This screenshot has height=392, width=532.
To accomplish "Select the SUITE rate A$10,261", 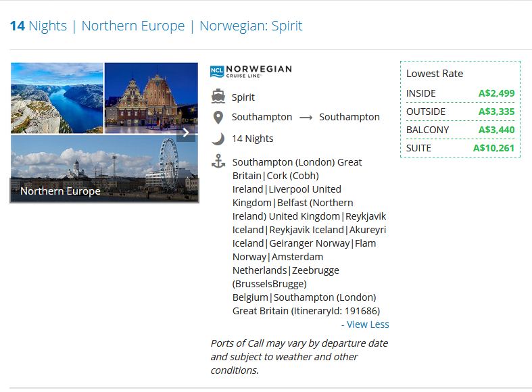I will click(494, 148).
